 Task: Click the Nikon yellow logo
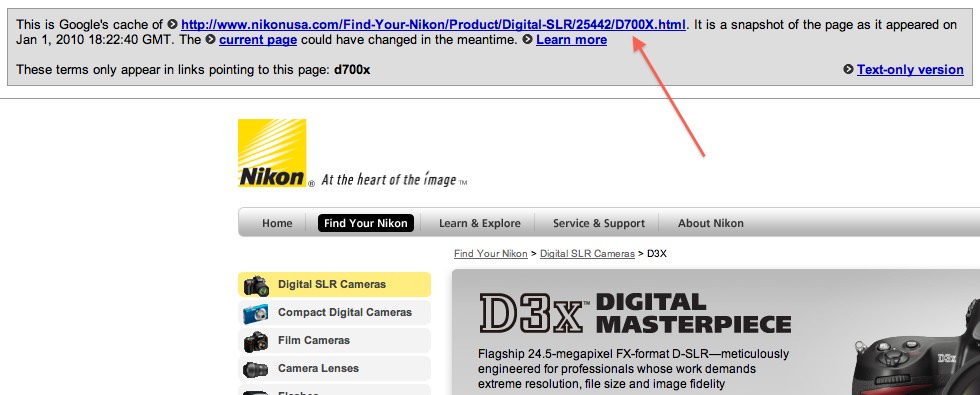click(272, 152)
